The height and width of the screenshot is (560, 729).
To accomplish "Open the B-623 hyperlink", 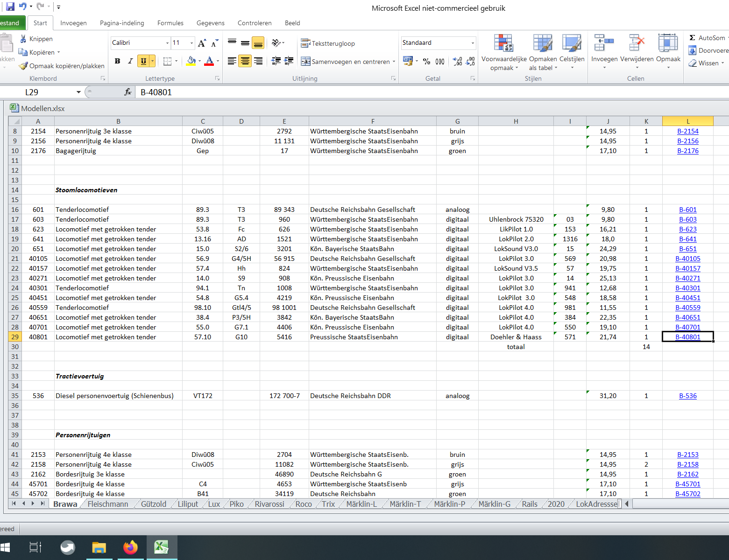I will [688, 229].
